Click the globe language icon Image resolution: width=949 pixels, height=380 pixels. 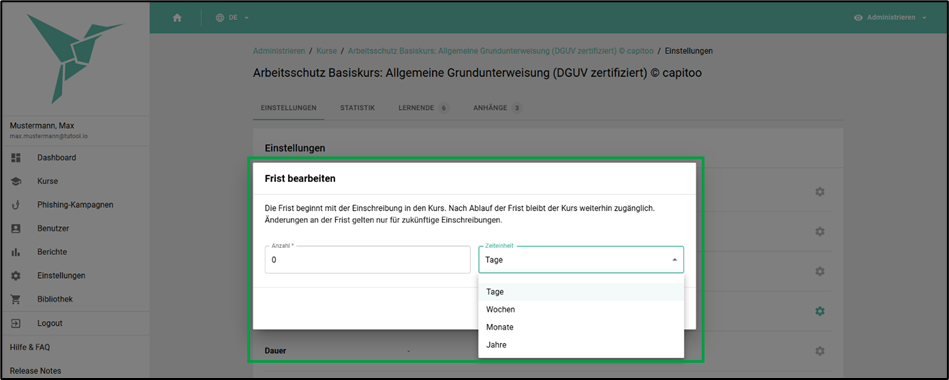point(220,18)
